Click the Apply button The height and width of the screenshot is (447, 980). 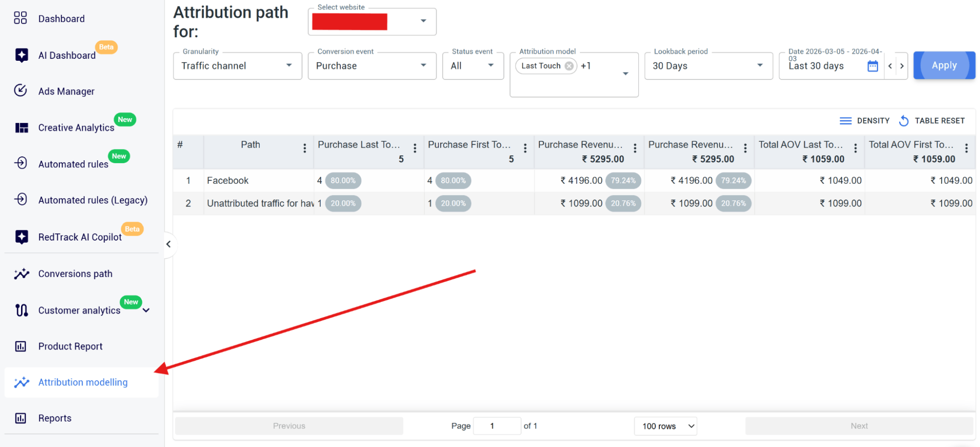944,65
